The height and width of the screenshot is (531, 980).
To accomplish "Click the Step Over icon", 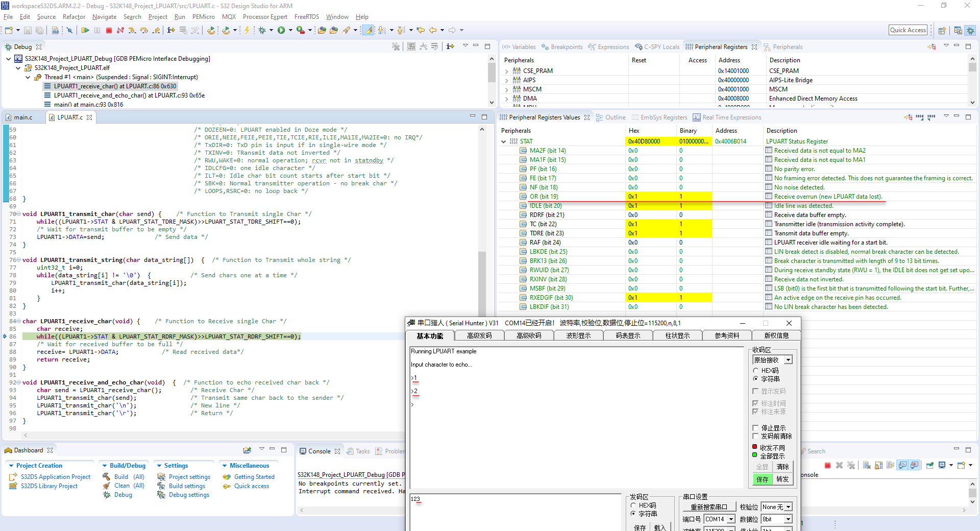I will [144, 31].
